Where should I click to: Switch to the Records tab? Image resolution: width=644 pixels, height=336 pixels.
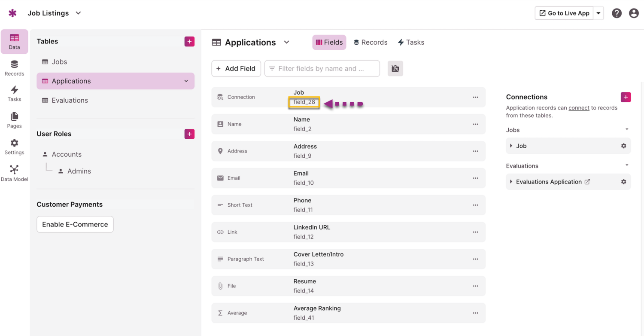tap(370, 42)
